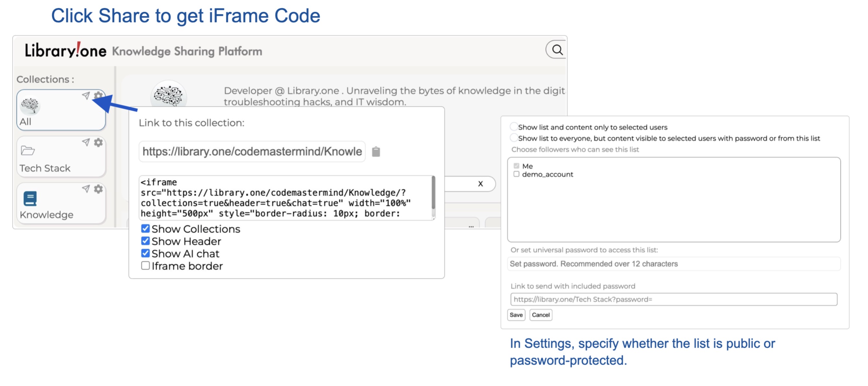Select 'Show list and content only to selected users'
This screenshot has height=386, width=868.
tap(513, 127)
